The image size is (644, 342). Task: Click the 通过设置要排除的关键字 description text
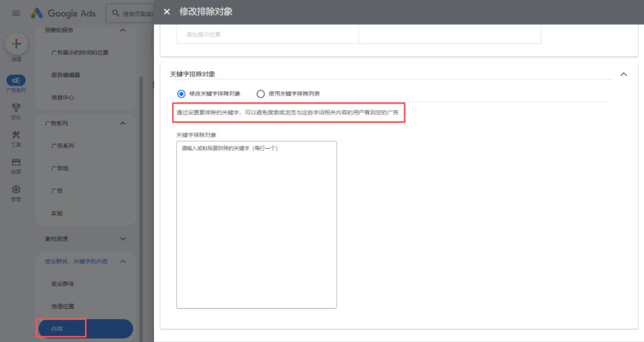coord(287,112)
